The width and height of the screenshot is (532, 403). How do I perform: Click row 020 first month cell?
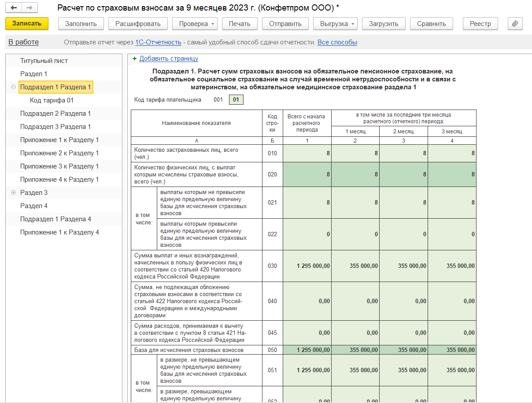[x=355, y=175]
